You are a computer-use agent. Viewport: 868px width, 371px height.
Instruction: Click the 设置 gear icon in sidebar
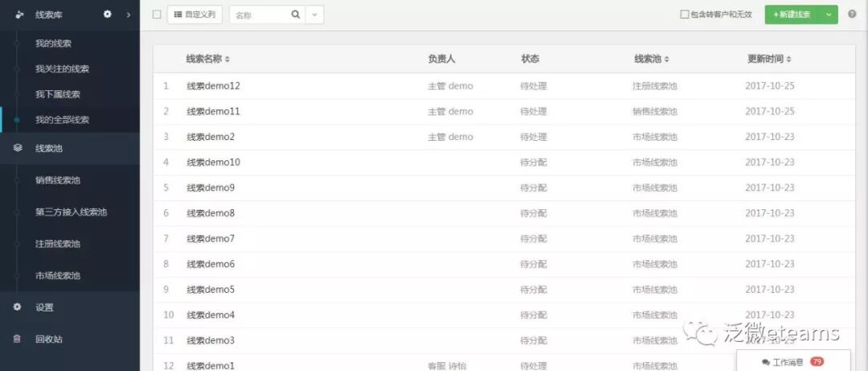17,307
